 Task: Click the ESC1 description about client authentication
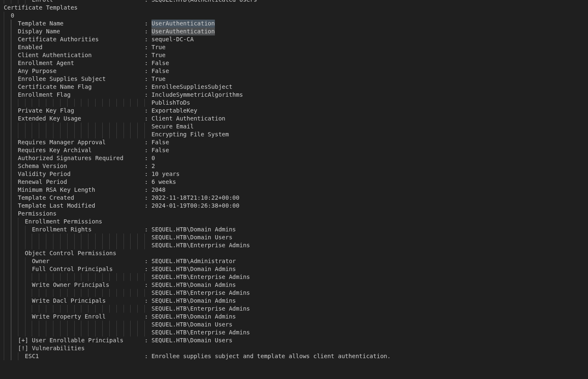271,356
